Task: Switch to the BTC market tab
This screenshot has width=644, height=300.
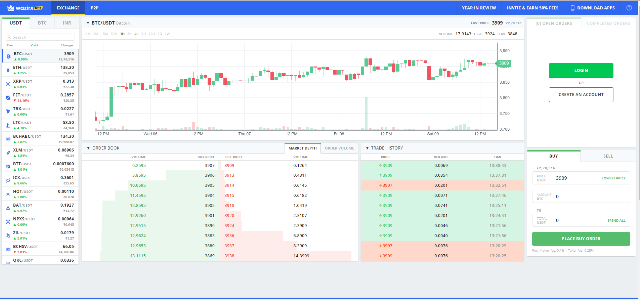Action: 42,23
